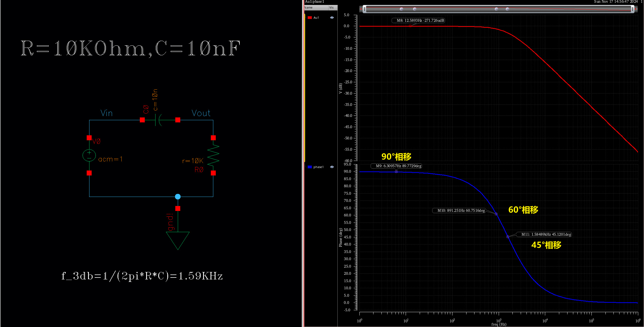Screen dimensions: 644x327
Task: Click the third marker icon on zoom bar
Action: (x=496, y=9)
